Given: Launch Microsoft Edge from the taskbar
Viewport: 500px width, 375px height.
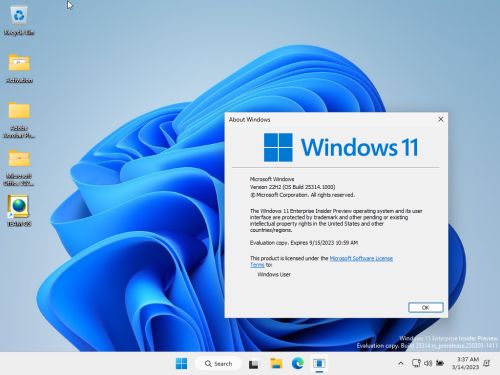Looking at the screenshot, I should pos(298,363).
